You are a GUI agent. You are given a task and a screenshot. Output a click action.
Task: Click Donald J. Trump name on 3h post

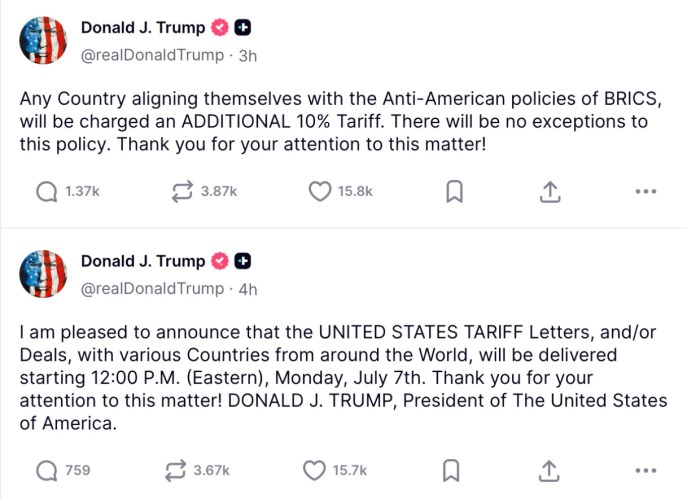click(142, 28)
